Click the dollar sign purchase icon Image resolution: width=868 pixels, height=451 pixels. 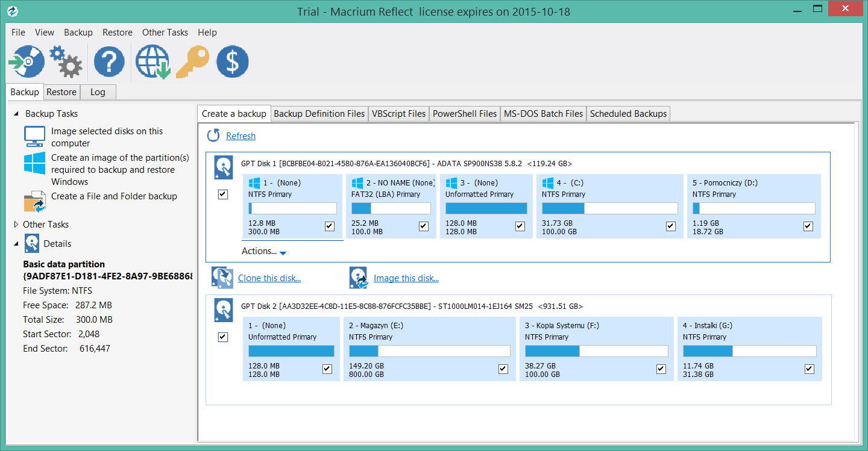232,62
